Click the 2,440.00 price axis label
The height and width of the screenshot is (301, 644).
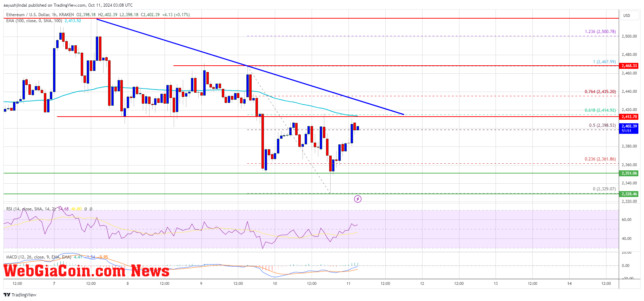click(x=629, y=91)
